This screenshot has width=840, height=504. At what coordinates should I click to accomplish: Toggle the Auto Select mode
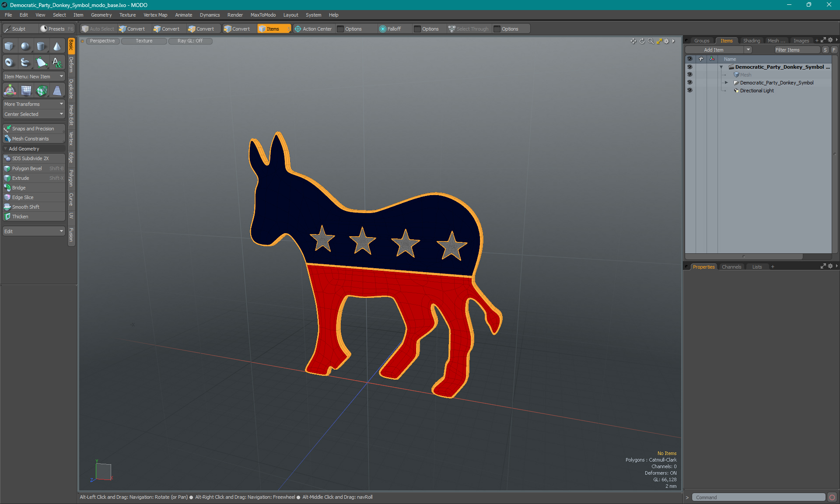98,29
